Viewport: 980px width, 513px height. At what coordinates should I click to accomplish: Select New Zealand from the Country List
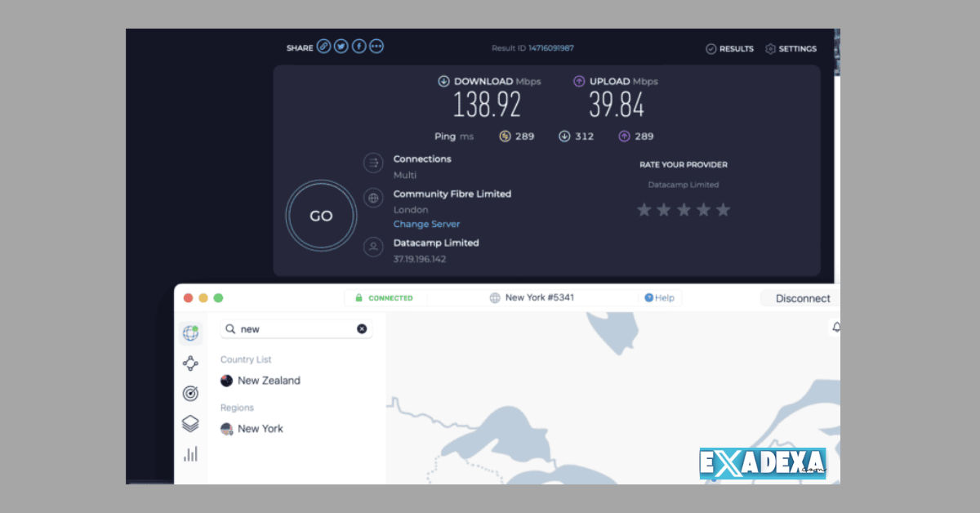(x=269, y=380)
